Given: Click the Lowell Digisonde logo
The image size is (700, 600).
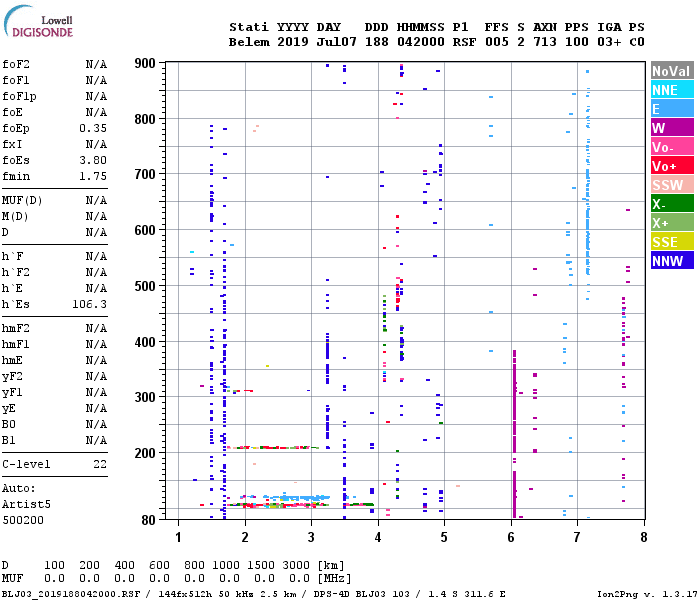Looking at the screenshot, I should tap(38, 21).
